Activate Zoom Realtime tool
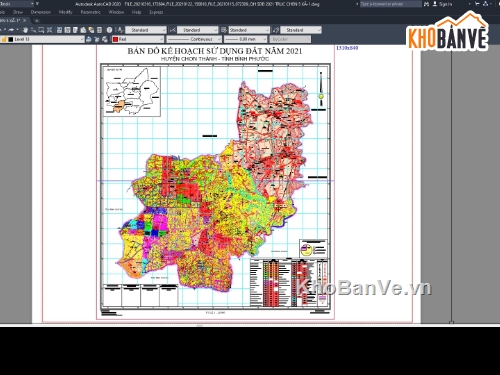The image size is (500, 375). coord(33,30)
